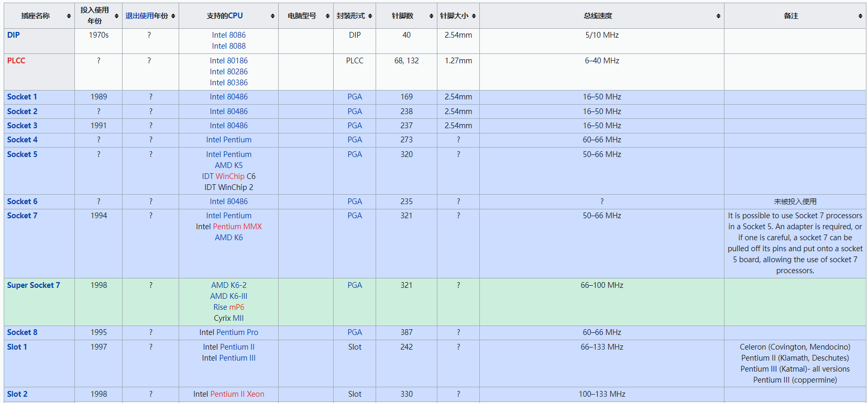Follow the AMD K5 link
Viewport: 868px width, 403px height.
click(x=229, y=165)
